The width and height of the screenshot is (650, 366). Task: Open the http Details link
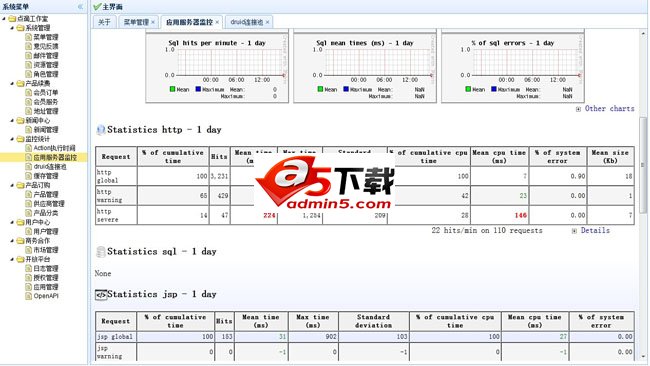tap(595, 230)
